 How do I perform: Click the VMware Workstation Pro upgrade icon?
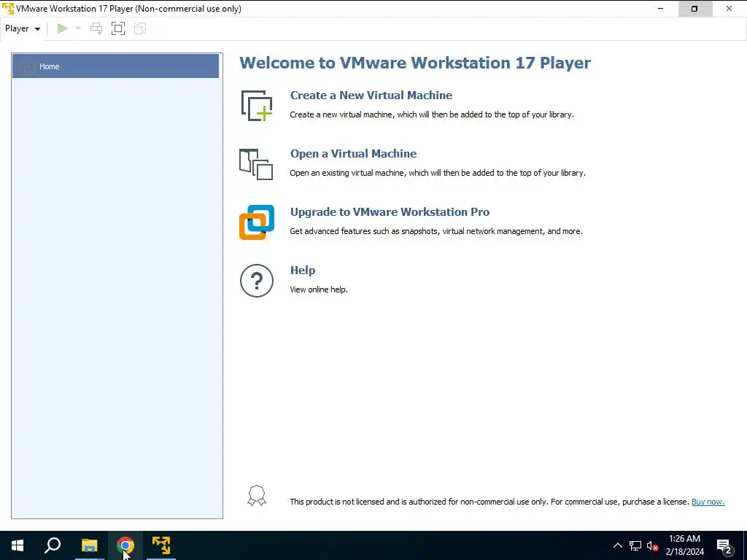pyautogui.click(x=257, y=222)
